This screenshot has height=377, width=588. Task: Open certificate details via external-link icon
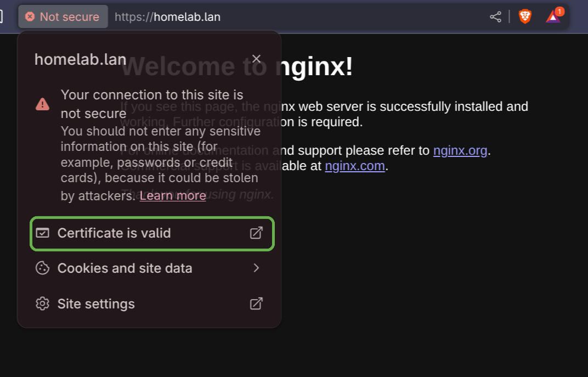256,233
